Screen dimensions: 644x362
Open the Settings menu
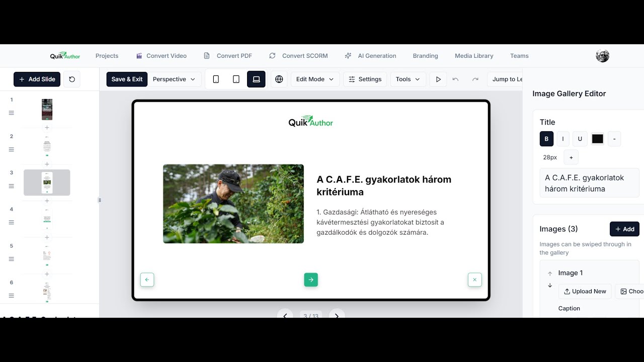(x=365, y=79)
